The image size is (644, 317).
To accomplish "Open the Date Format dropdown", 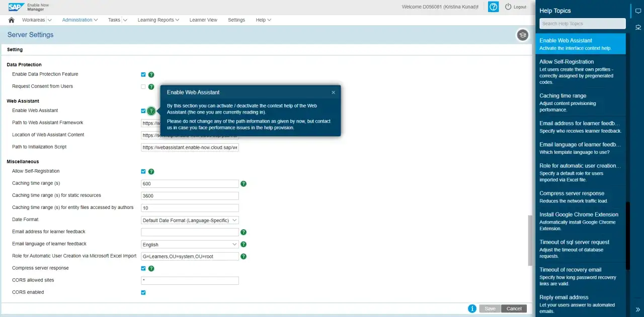I will tap(190, 220).
